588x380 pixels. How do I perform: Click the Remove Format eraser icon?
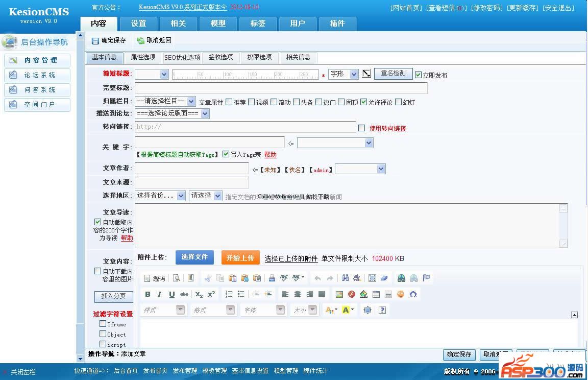coord(384,278)
